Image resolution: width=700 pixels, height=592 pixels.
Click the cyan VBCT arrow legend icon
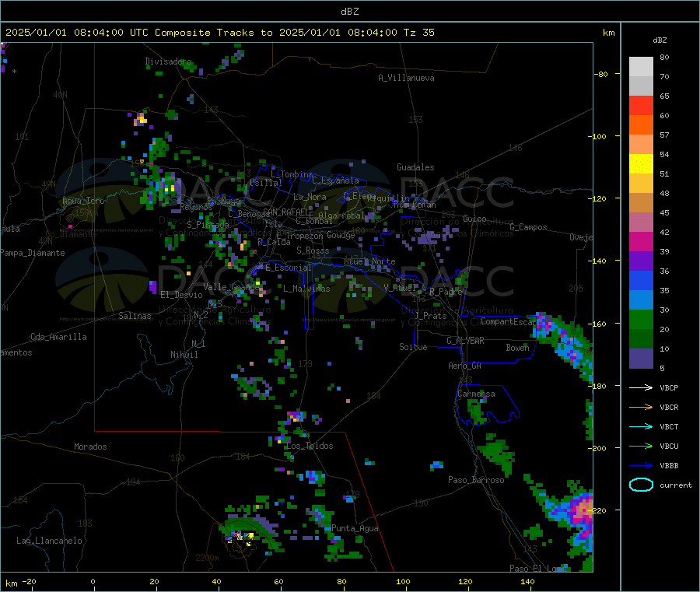641,426
